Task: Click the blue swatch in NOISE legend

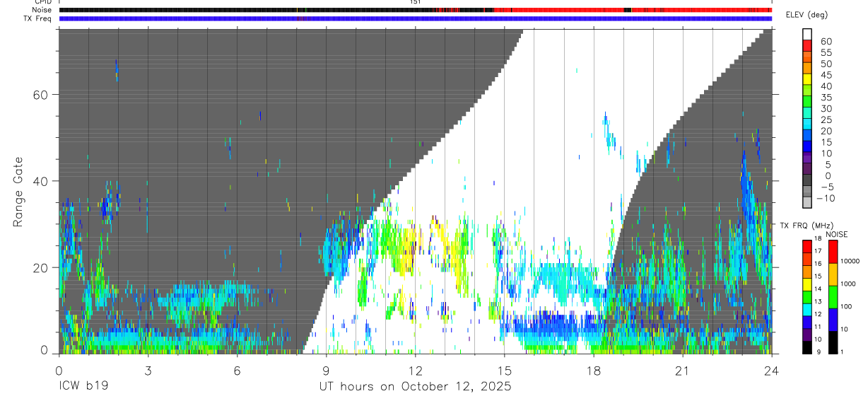Action: (x=833, y=320)
